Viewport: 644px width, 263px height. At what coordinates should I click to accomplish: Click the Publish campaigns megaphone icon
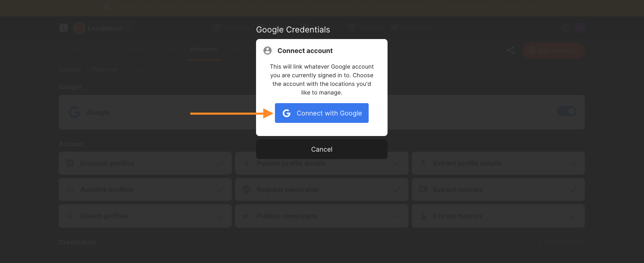[247, 216]
